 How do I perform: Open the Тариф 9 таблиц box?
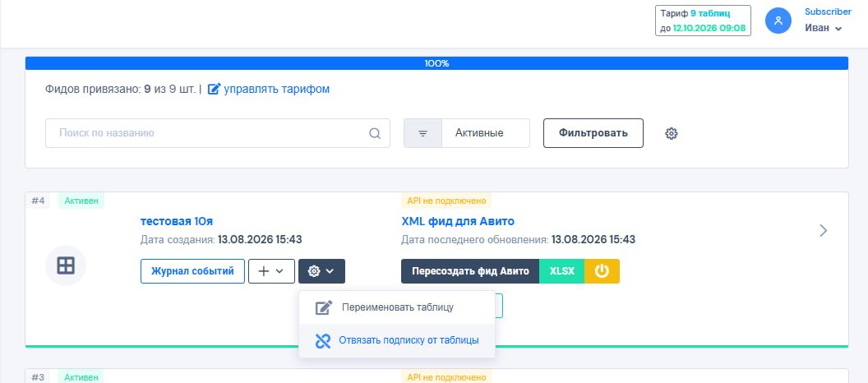pos(703,21)
